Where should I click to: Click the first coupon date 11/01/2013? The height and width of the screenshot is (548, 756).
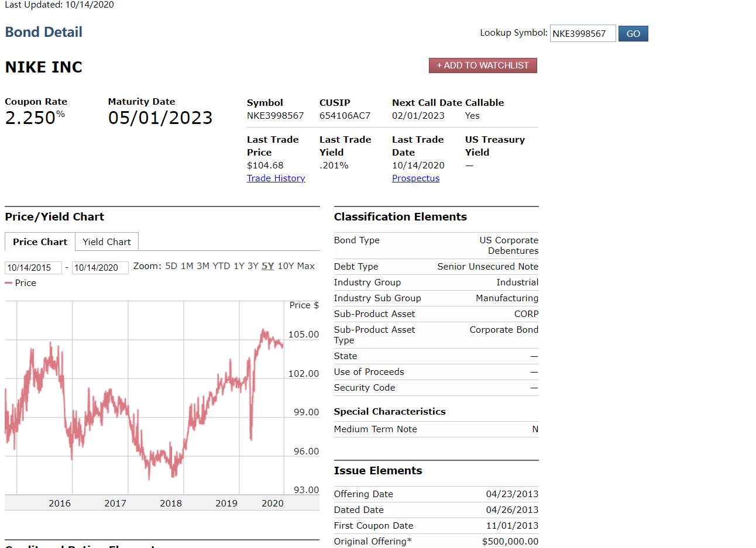(x=512, y=526)
